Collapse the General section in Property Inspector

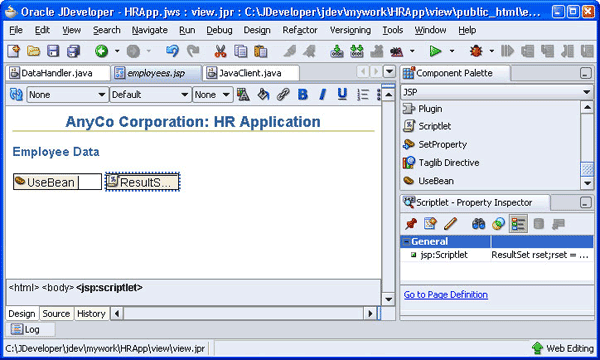[406, 242]
